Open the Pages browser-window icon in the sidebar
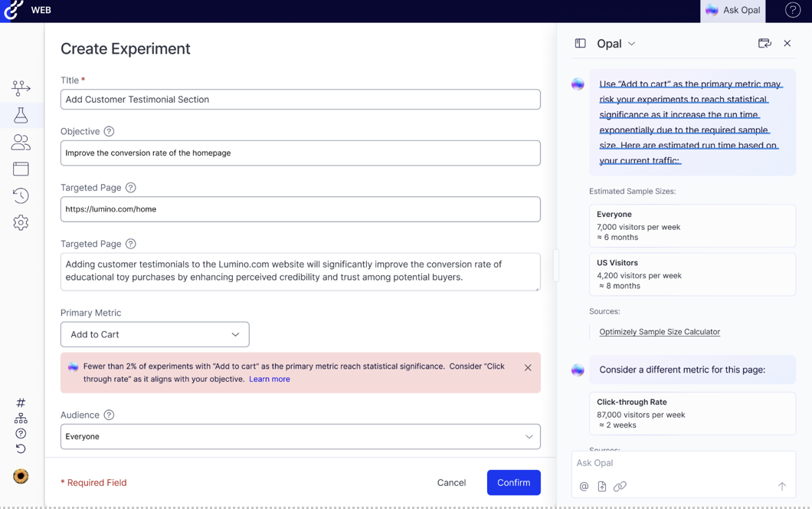The image size is (812, 509). tap(21, 169)
